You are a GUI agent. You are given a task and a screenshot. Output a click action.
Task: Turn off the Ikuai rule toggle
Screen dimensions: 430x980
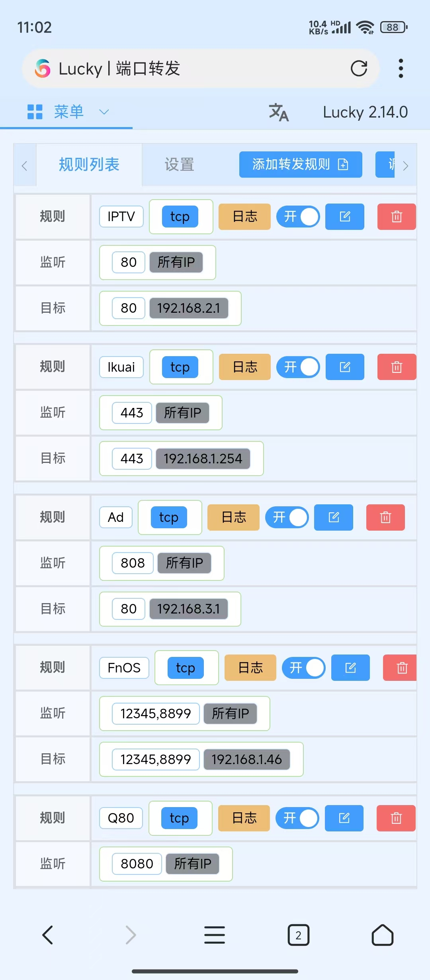click(298, 367)
